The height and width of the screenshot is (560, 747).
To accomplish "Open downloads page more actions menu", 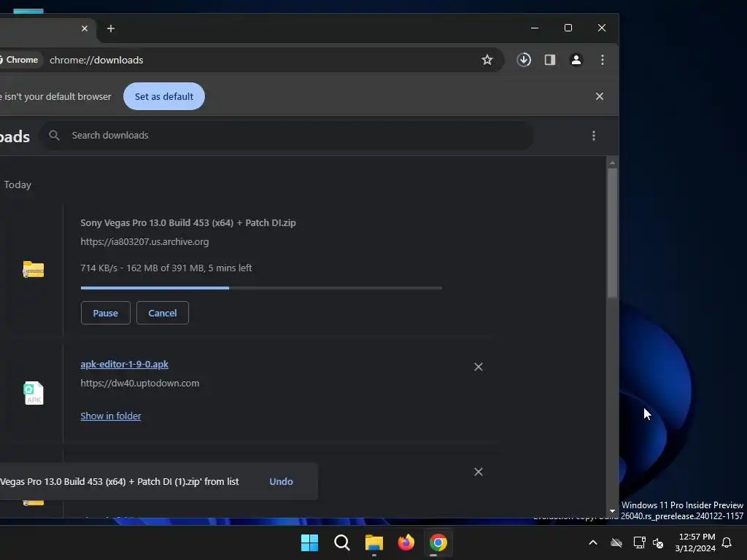I will coord(594,136).
